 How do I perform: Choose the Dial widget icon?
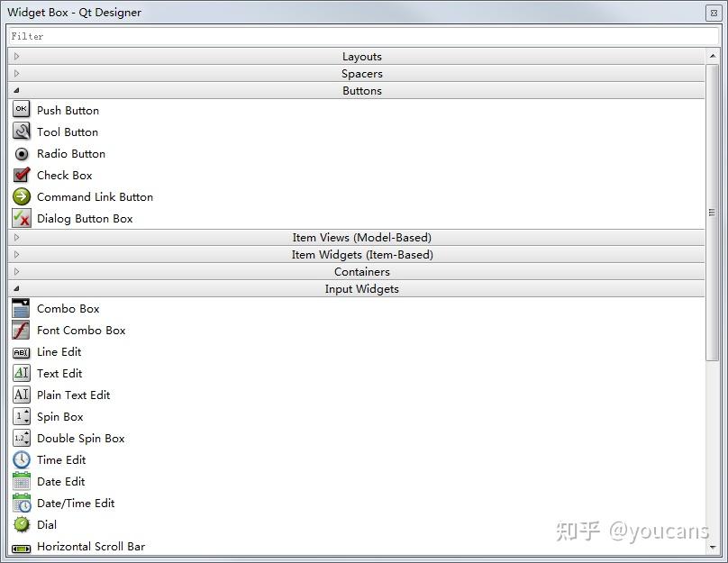coord(22,524)
